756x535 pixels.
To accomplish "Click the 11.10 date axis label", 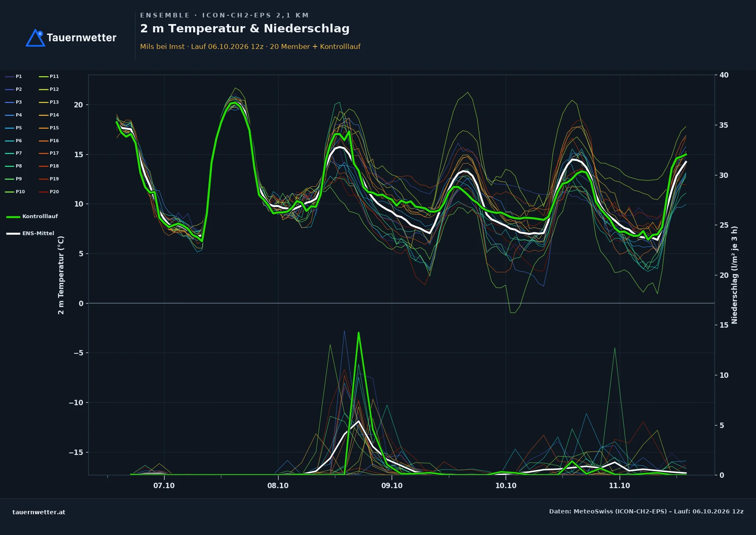I will [x=619, y=486].
